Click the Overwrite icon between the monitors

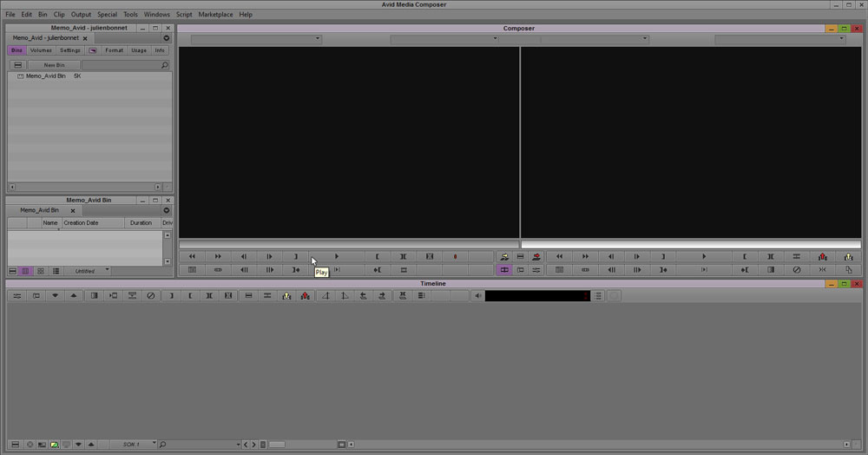coord(536,257)
